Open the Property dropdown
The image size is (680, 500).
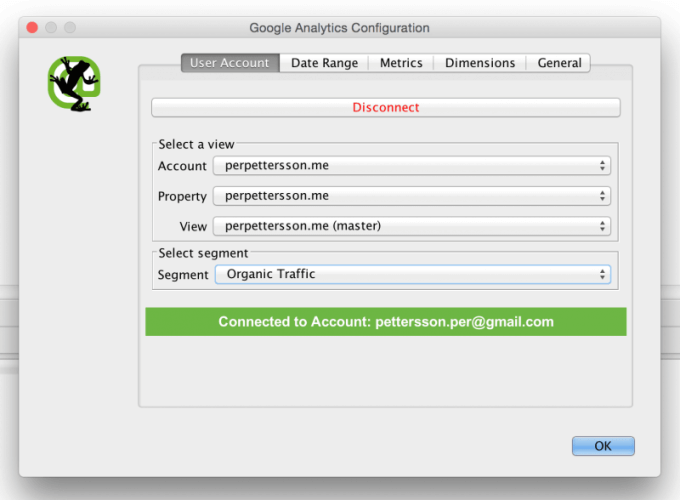(x=412, y=196)
